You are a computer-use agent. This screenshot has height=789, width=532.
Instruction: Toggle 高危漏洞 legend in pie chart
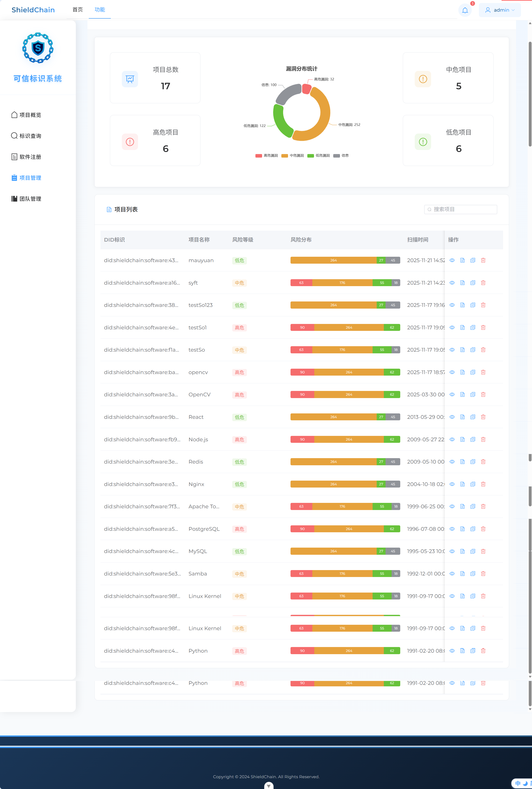(x=267, y=156)
